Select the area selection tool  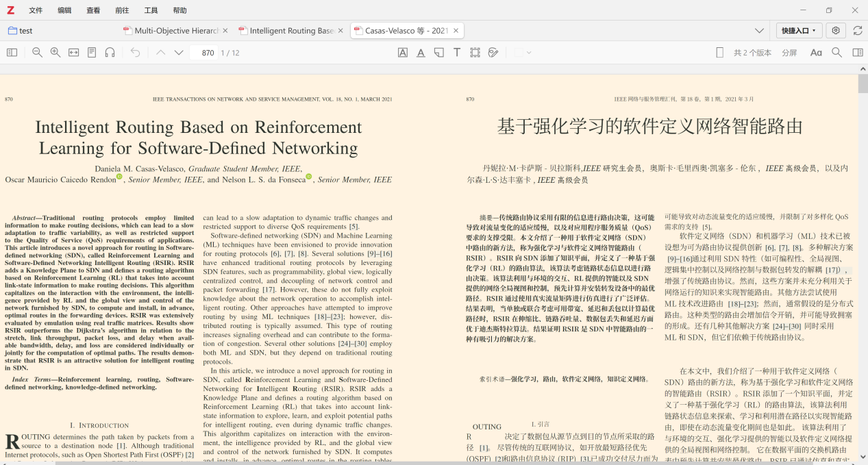pos(475,53)
